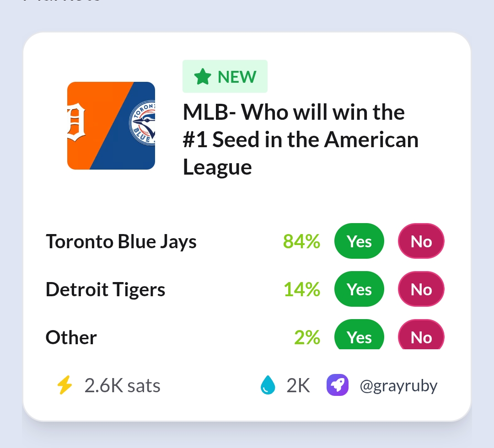Click the Detroit Tigers D logo
Viewport: 494px width, 448px height.
76,123
